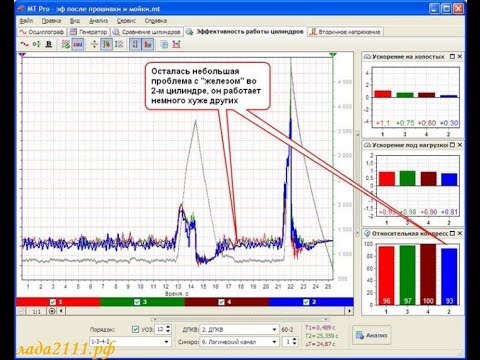Click the 1:1 zoom reset button
Viewport: 480px width, 360px height.
point(37,312)
